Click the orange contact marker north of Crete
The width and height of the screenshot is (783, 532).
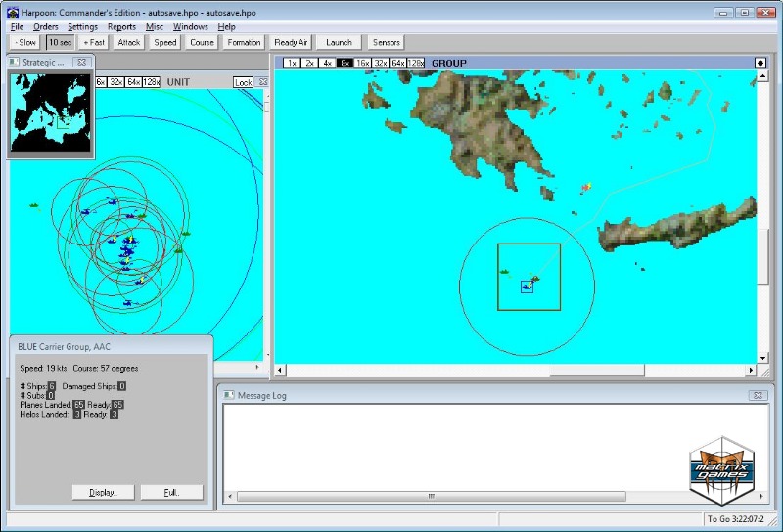[586, 187]
